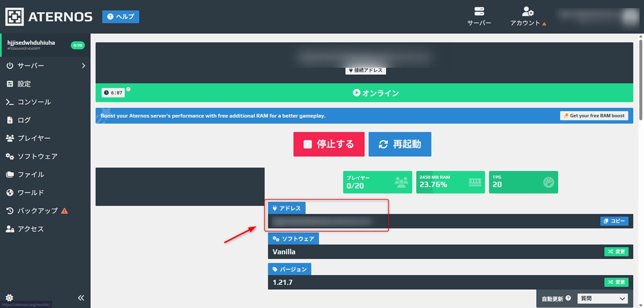Click the players group icon in stats card

pyautogui.click(x=401, y=182)
